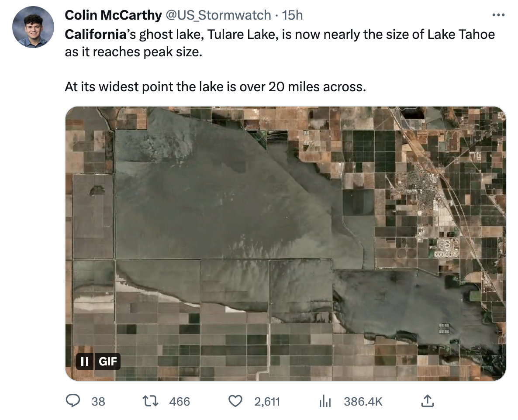Click the 466 retweets count

(180, 401)
